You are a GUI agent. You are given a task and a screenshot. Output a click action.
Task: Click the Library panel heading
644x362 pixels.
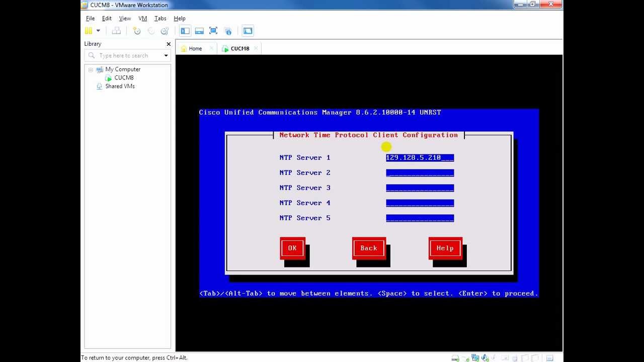coord(93,44)
